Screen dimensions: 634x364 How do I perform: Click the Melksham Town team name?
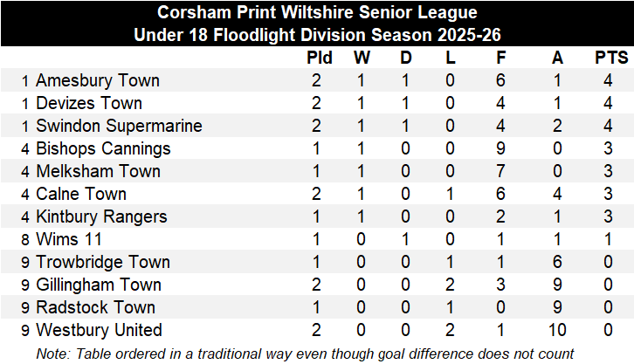point(98,172)
